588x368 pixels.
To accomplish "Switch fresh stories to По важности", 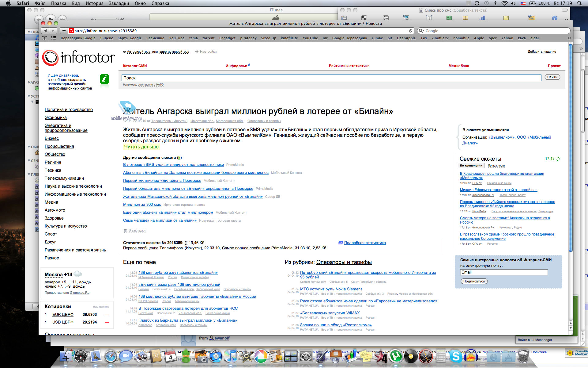I will [496, 166].
